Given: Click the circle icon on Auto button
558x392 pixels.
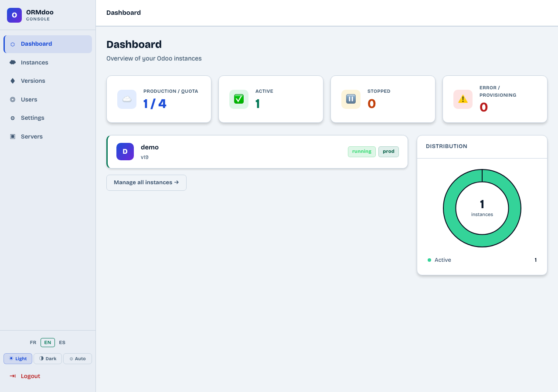Looking at the screenshot, I should (x=71, y=359).
